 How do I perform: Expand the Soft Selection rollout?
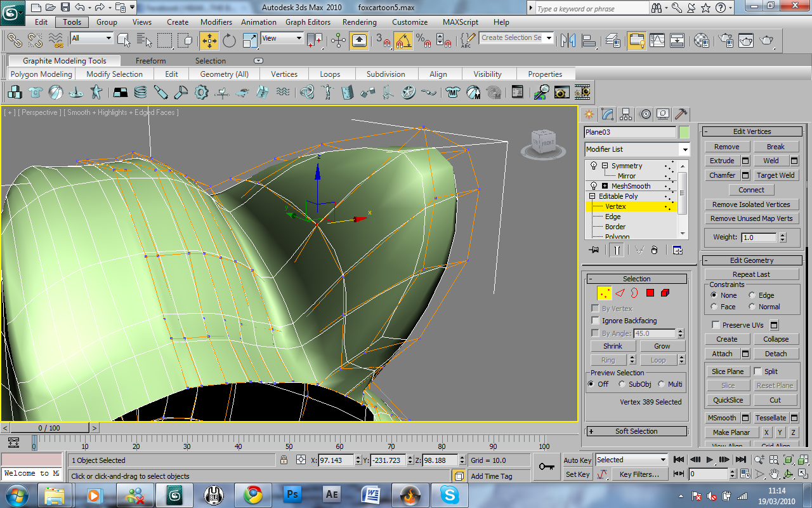(x=636, y=431)
